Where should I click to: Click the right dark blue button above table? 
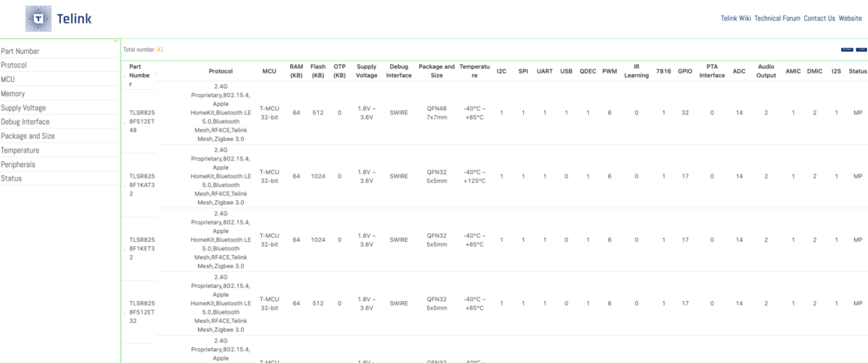pos(861,49)
